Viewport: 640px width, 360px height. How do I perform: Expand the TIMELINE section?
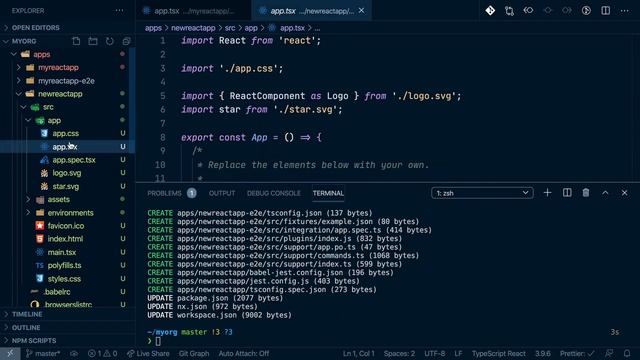[x=27, y=314]
